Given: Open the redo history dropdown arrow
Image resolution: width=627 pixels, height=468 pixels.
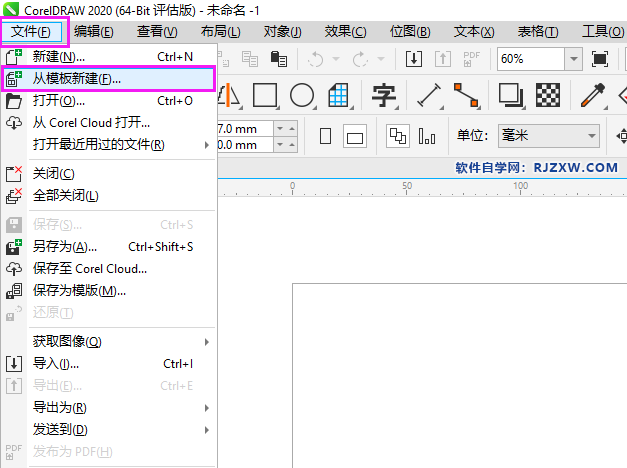Looking at the screenshot, I should tap(381, 59).
